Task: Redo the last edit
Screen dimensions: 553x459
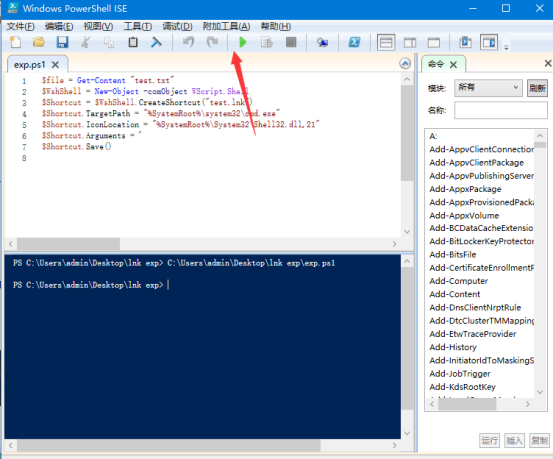Action: tap(212, 42)
